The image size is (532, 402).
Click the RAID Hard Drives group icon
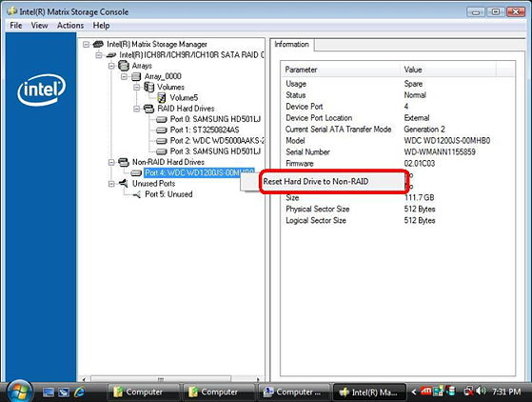(148, 109)
